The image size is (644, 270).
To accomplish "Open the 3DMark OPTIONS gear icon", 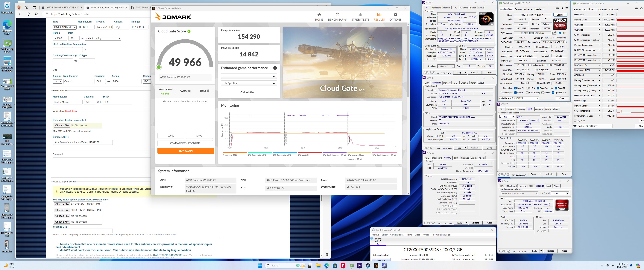I will click(x=395, y=15).
